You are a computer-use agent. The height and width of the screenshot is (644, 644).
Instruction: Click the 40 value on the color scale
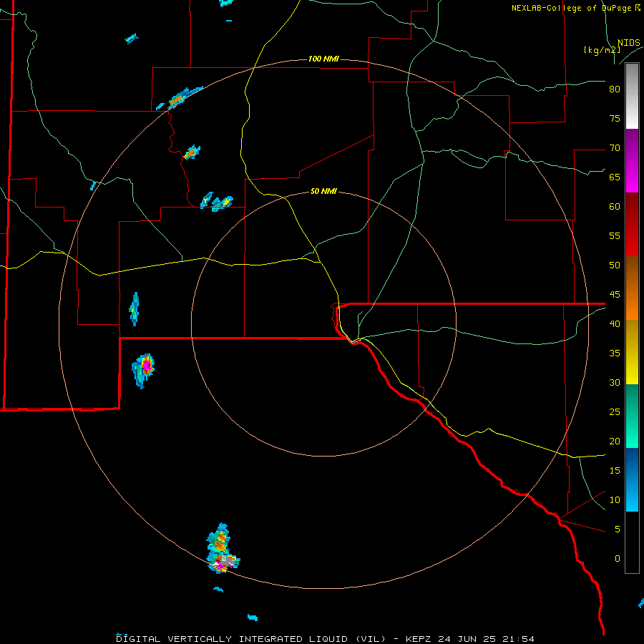click(615, 323)
